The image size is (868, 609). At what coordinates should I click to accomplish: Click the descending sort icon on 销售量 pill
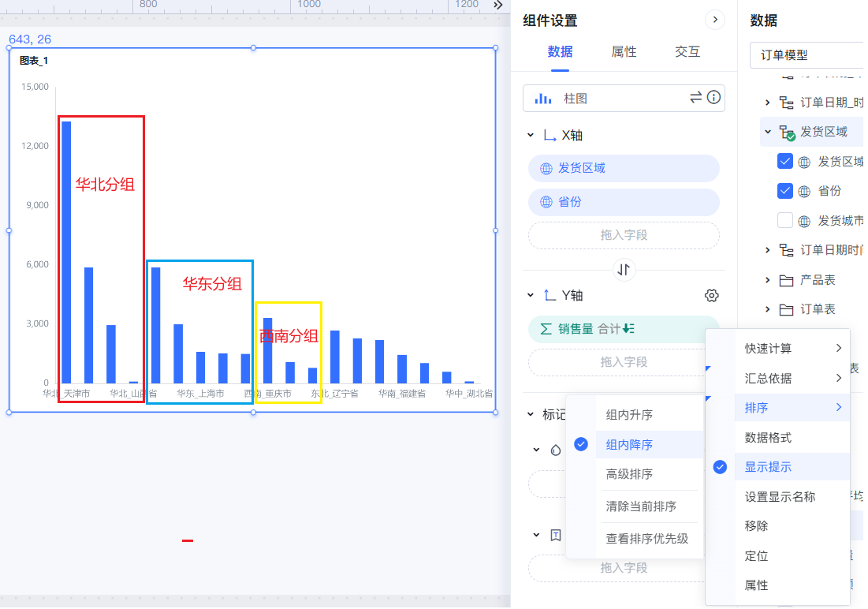click(x=628, y=329)
